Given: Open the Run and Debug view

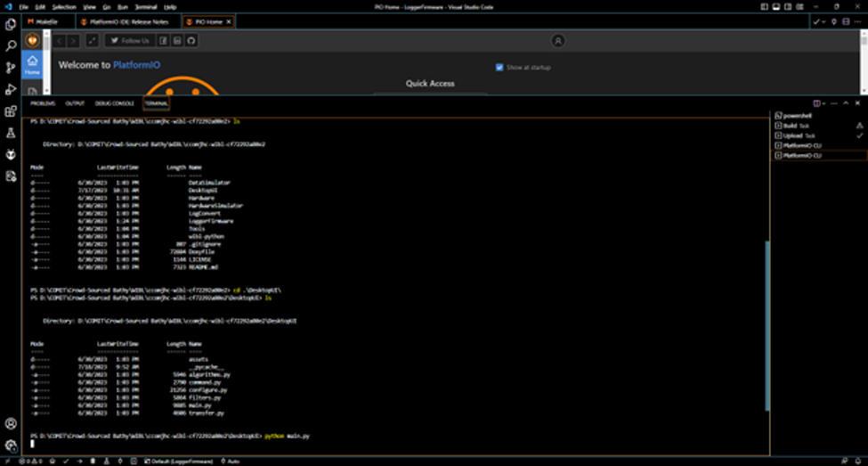Looking at the screenshot, I should coord(11,89).
